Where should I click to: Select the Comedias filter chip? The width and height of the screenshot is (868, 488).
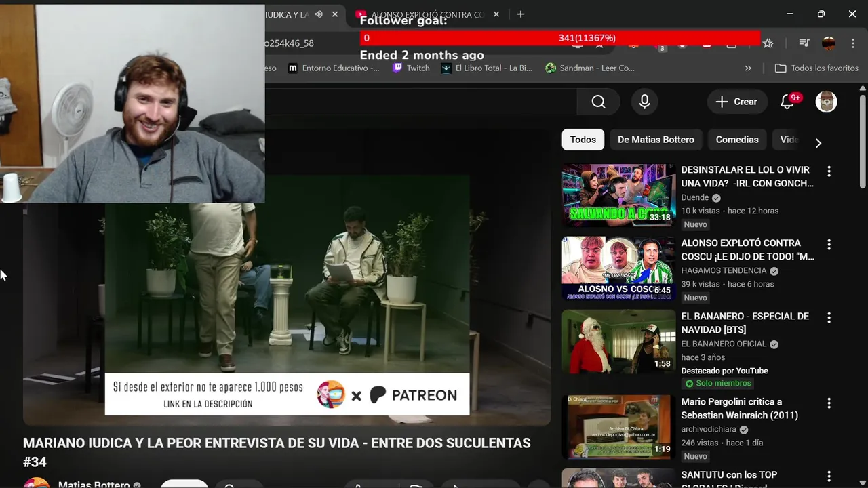pos(737,140)
